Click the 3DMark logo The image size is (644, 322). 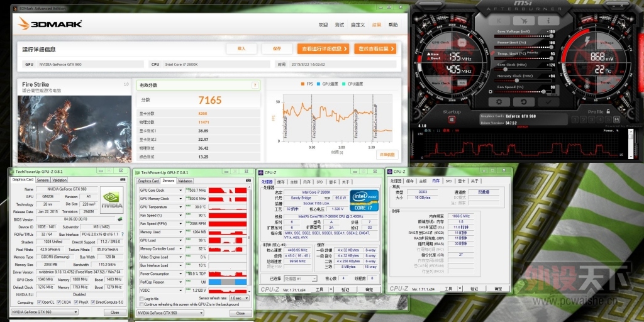pos(50,24)
